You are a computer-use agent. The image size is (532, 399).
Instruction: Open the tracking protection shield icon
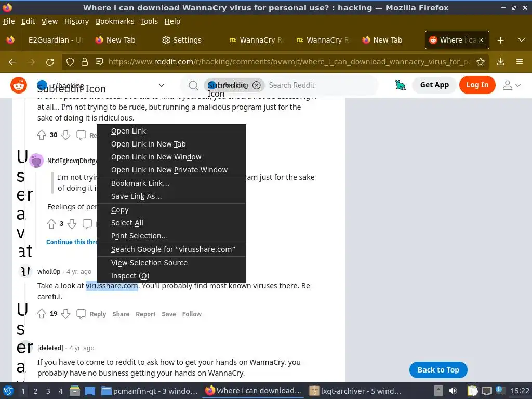point(70,62)
